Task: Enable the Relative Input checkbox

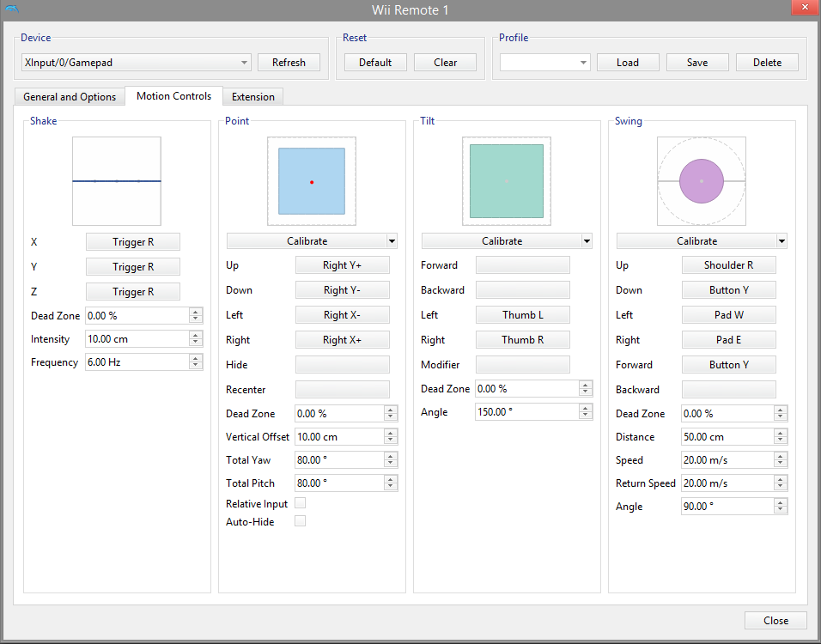Action: tap(300, 503)
